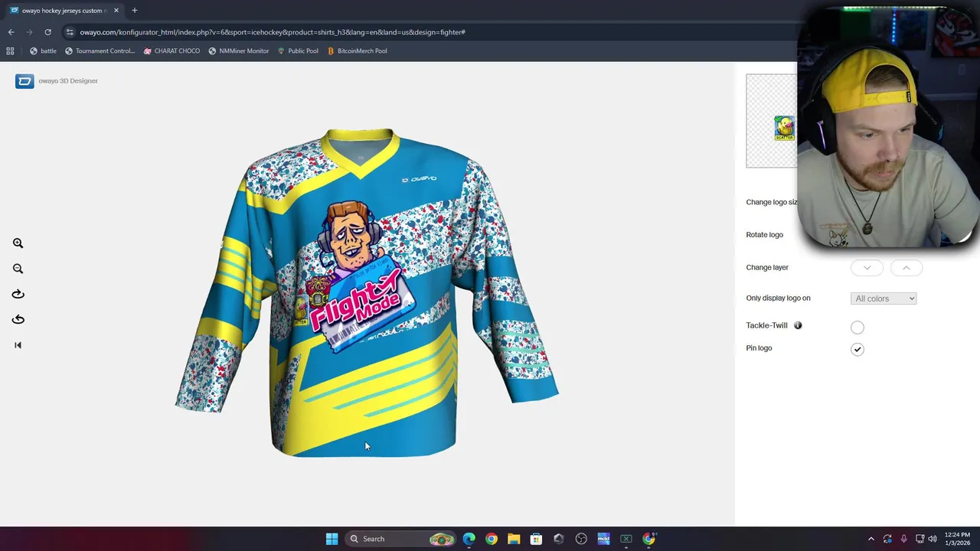Reload the owayo page
The width and height of the screenshot is (980, 551).
point(47,32)
